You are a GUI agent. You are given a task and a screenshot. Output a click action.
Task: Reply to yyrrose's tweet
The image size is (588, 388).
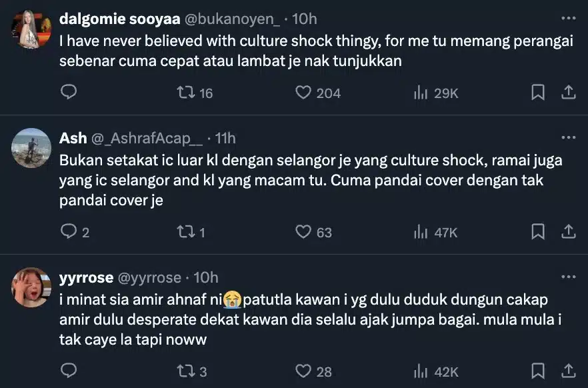pos(69,370)
